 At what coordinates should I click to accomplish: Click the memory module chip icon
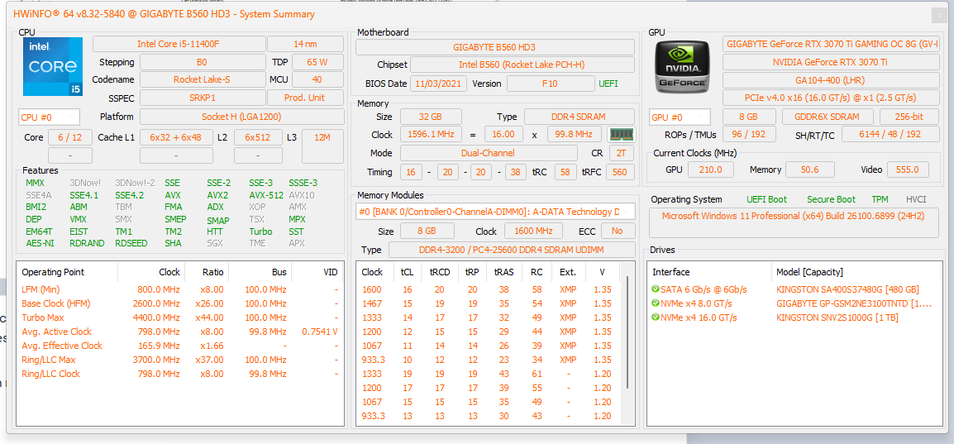622,134
